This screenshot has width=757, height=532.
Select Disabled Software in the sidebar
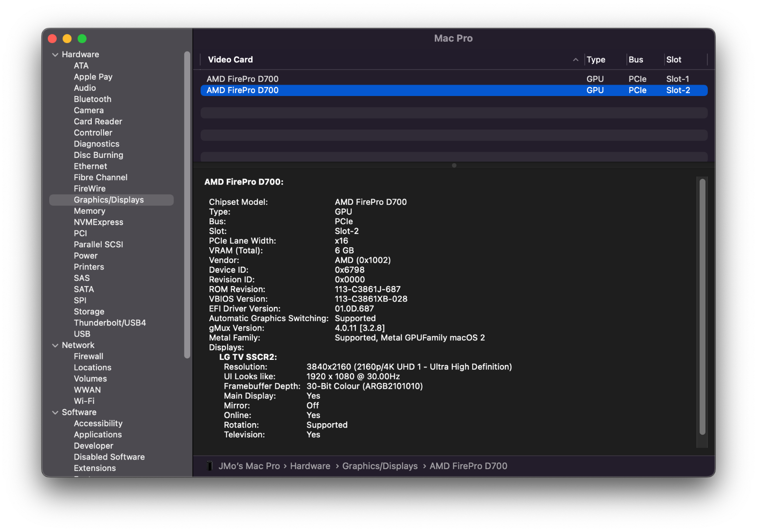109,457
